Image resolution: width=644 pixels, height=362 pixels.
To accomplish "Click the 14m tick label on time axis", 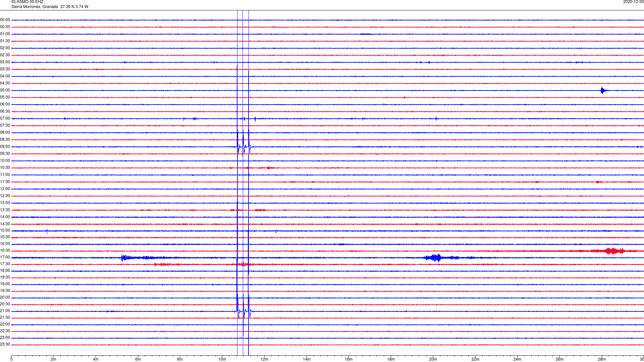I will coord(307,359).
